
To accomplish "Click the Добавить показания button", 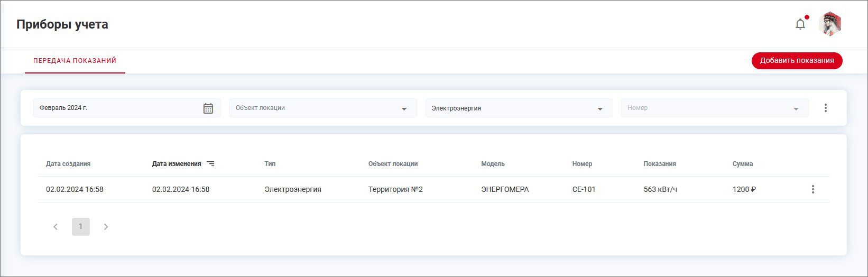I will pos(797,61).
